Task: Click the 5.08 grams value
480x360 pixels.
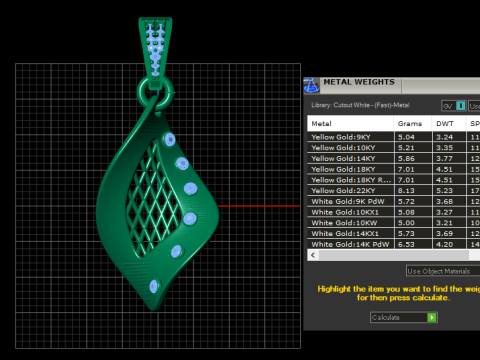Action: coord(406,212)
